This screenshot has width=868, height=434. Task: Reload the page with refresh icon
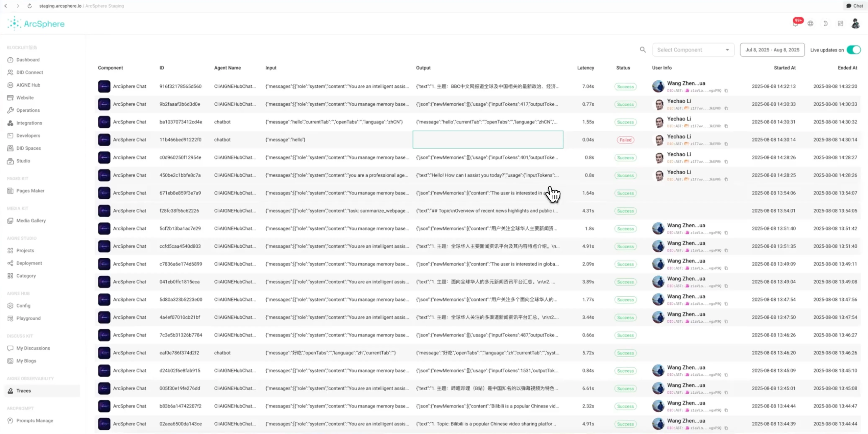pyautogui.click(x=30, y=6)
